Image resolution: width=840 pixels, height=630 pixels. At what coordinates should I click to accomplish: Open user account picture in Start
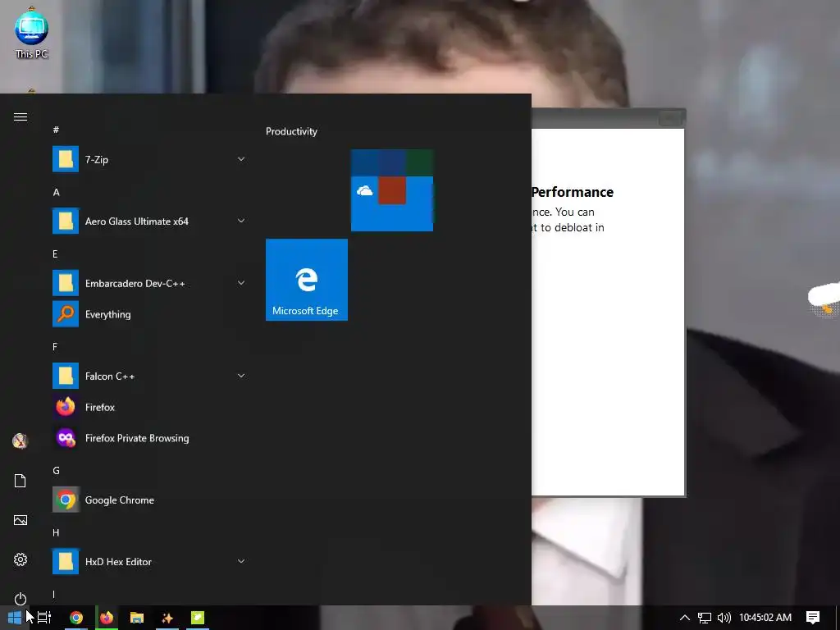[x=21, y=441]
